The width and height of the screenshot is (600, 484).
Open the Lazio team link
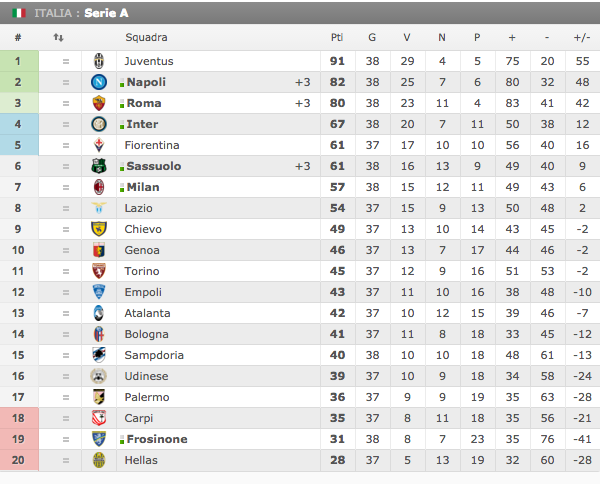tap(140, 208)
